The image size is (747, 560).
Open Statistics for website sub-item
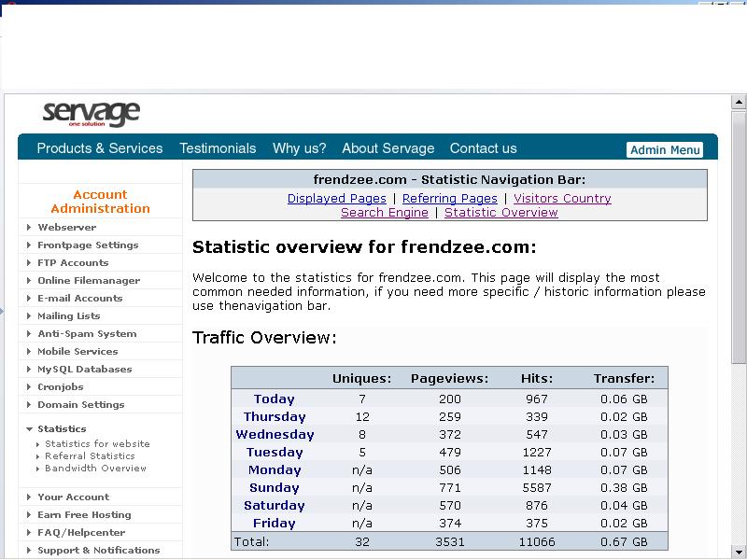(x=97, y=444)
